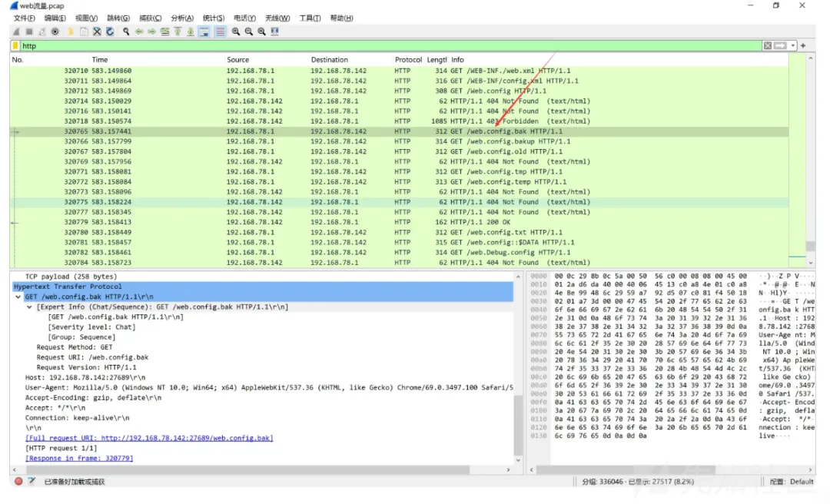
Task: Select the 200 OK packet row
Action: [307, 222]
